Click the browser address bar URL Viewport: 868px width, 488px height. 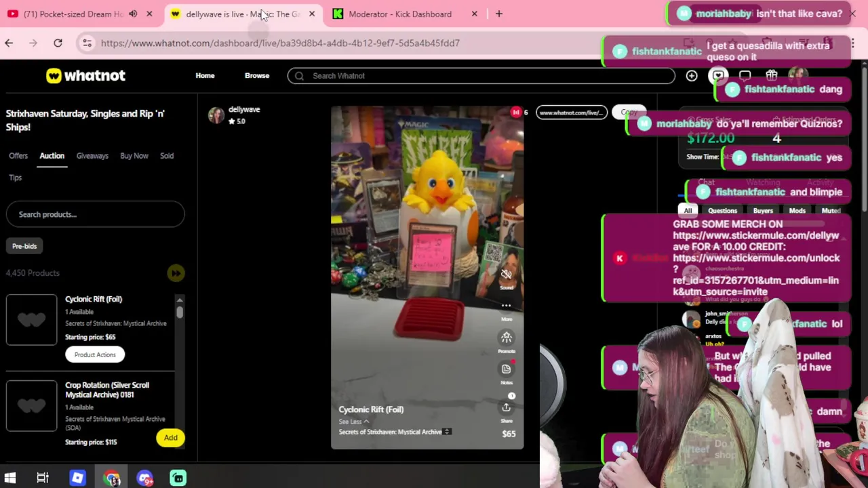pyautogui.click(x=280, y=43)
